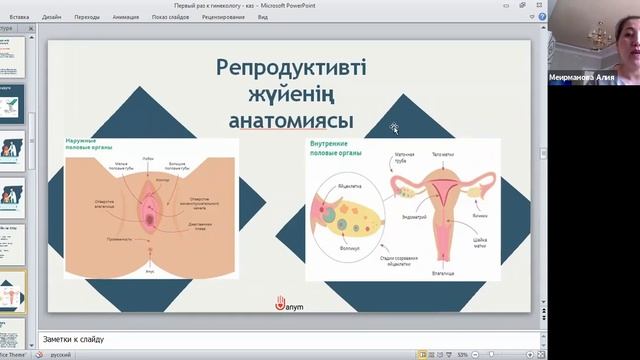
Task: Zoom out with the minus button
Action: [475, 355]
